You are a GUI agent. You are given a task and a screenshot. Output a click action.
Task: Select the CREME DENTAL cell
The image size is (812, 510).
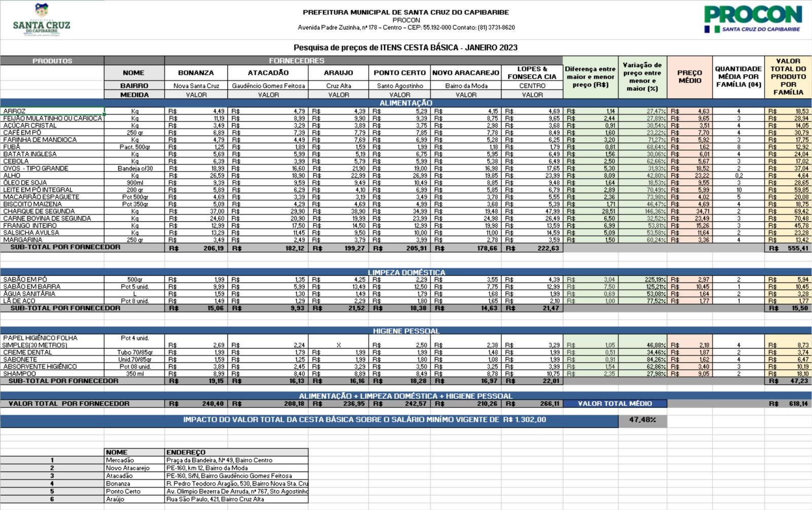tap(52, 352)
